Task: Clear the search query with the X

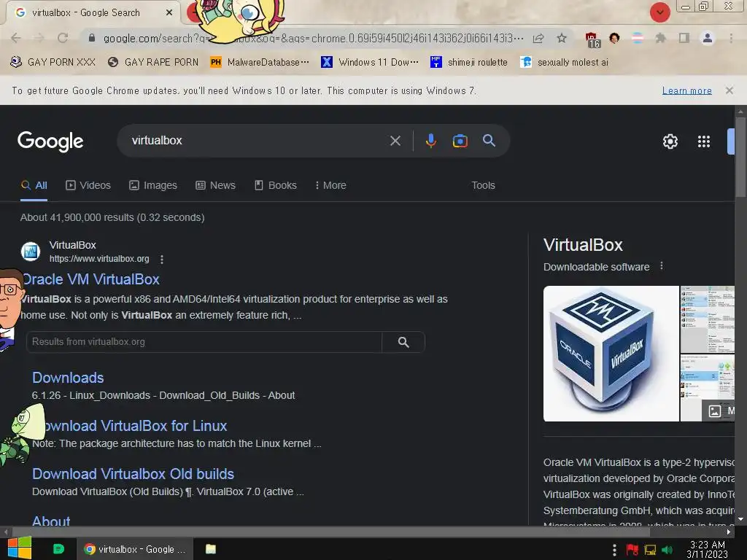Action: 395,141
